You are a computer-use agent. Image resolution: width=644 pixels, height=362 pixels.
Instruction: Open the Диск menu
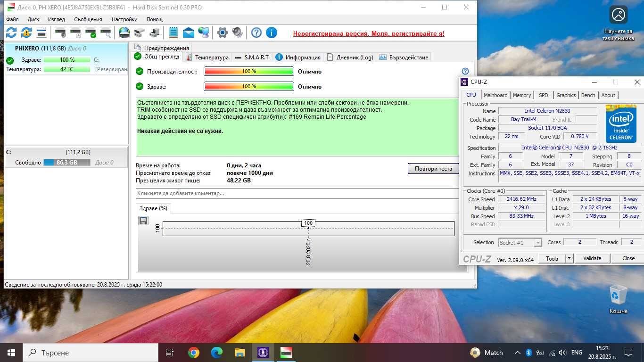pos(33,19)
